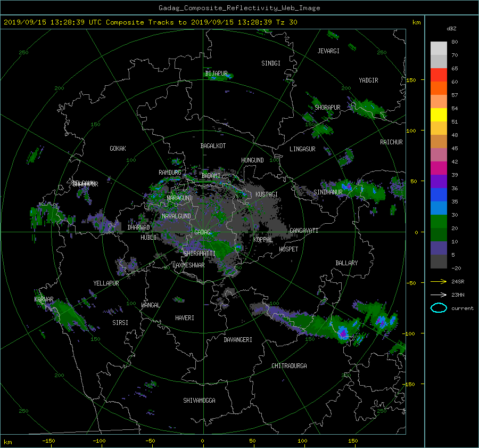The height and width of the screenshot is (448, 479).
Task: Click the 65 dBZ red color swatch
Action: click(439, 75)
